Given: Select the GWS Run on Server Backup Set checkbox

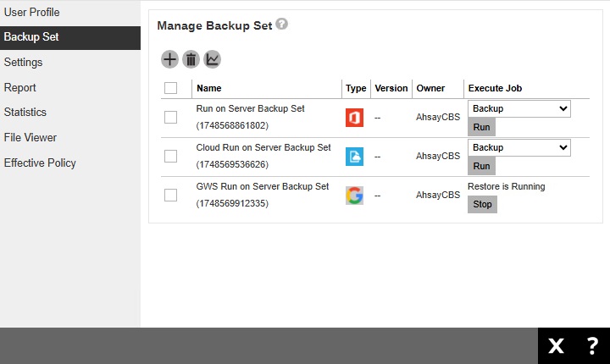Looking at the screenshot, I should click(170, 196).
